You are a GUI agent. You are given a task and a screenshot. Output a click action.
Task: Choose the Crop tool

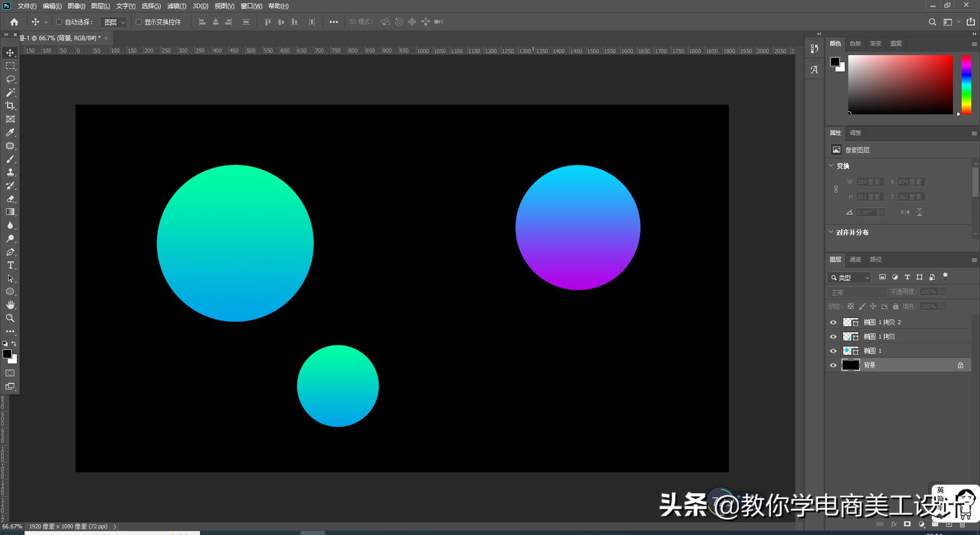tap(10, 106)
